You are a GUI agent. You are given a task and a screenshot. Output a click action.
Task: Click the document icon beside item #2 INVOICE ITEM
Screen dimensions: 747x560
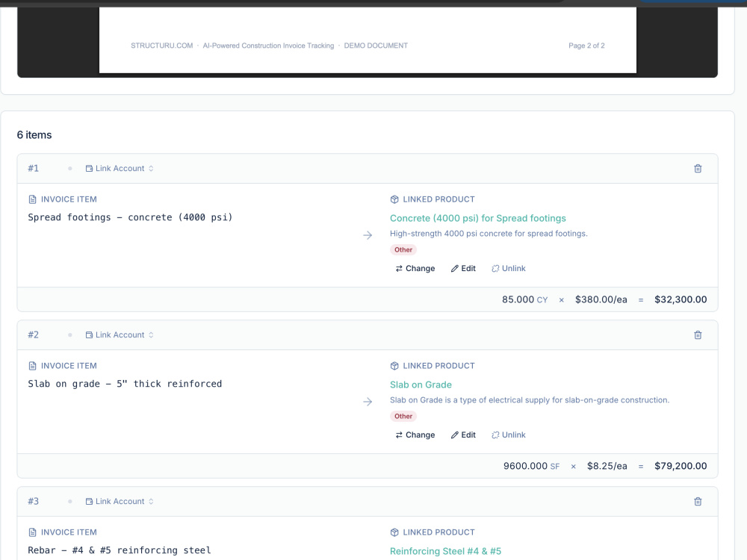(x=32, y=366)
